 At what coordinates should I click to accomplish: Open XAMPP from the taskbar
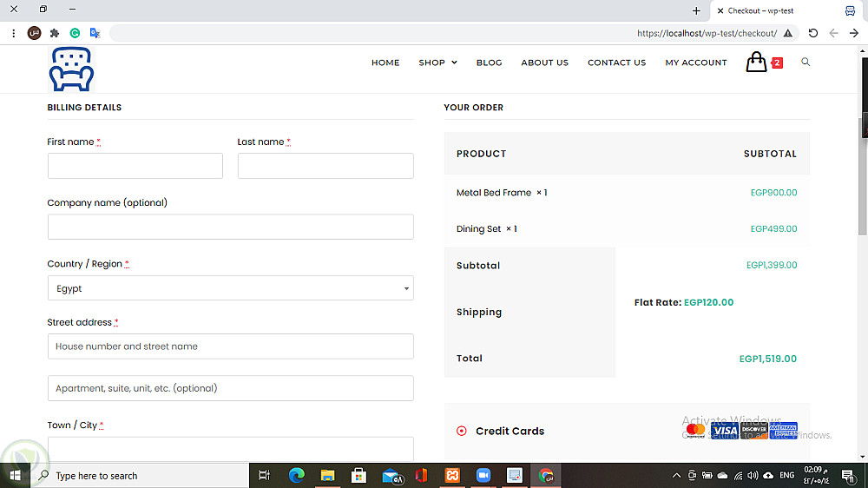coord(452,475)
